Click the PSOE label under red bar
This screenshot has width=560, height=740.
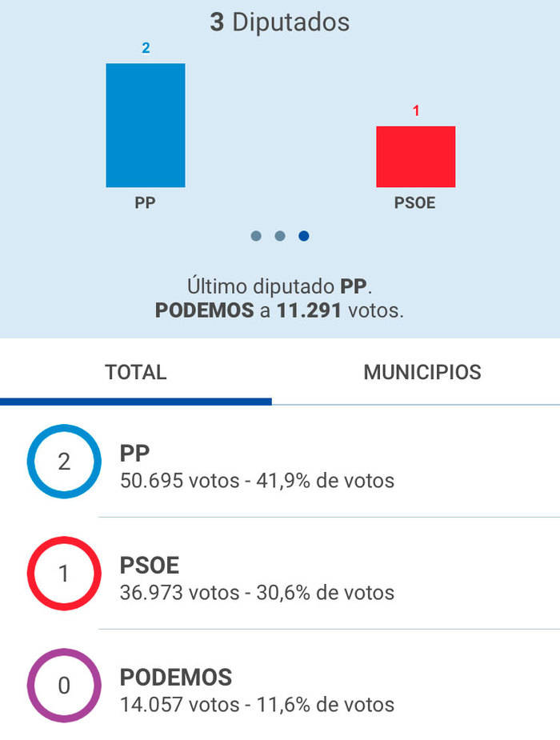pyautogui.click(x=415, y=203)
